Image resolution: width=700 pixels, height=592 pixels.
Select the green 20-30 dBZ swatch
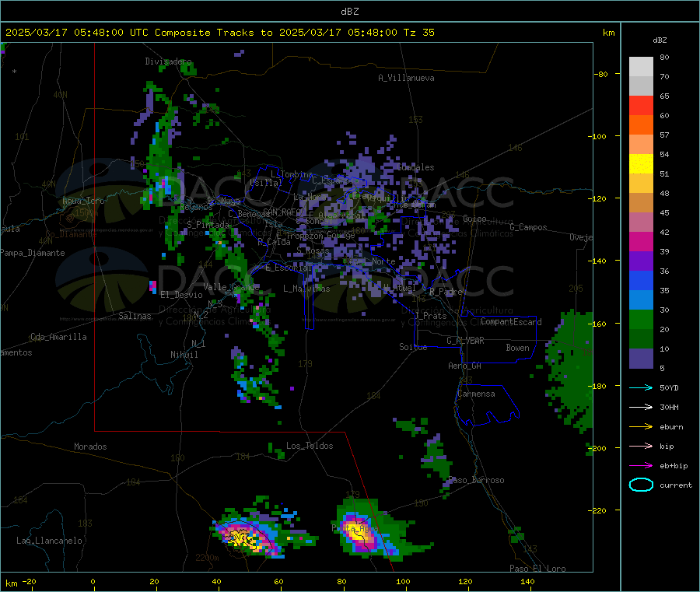pyautogui.click(x=641, y=320)
